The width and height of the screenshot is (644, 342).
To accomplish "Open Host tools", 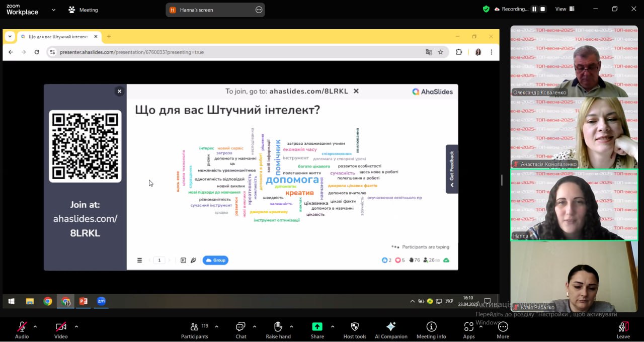I will (x=355, y=330).
